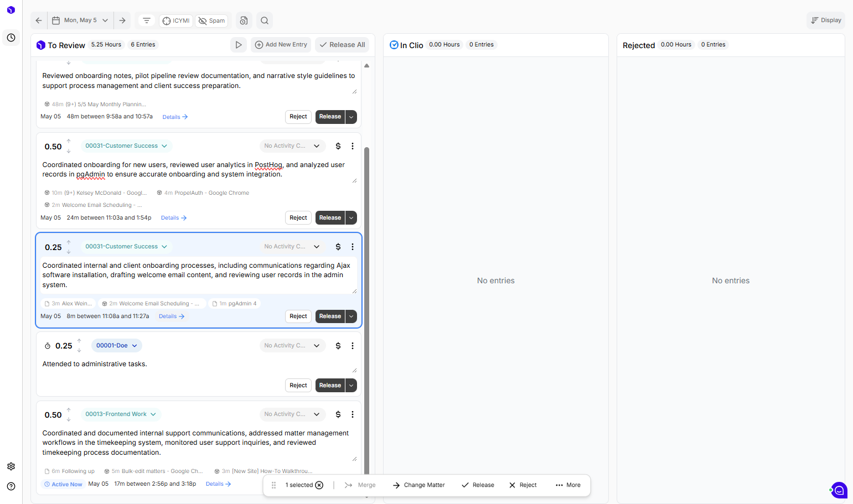Click Add New Entry button
The width and height of the screenshot is (853, 504).
tap(281, 45)
